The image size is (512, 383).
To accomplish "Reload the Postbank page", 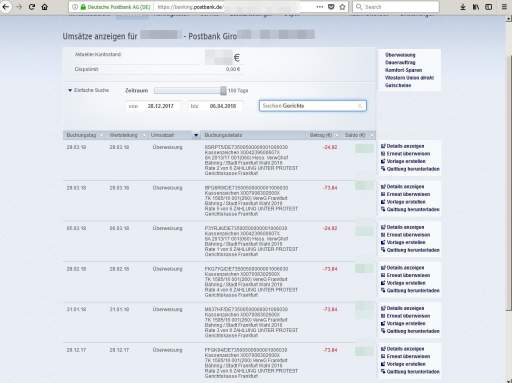I will click(32, 7).
